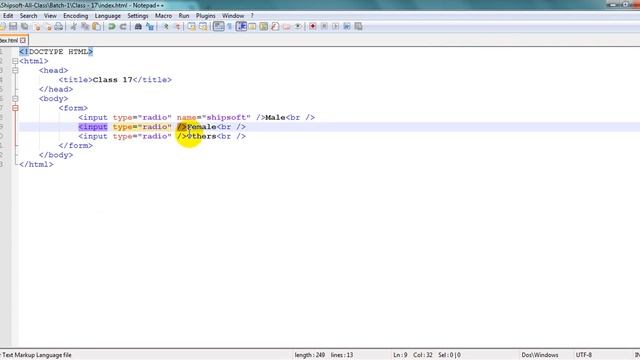This screenshot has height=360, width=640.
Task: Open the User Defined Language icon
Action: [x=252, y=27]
